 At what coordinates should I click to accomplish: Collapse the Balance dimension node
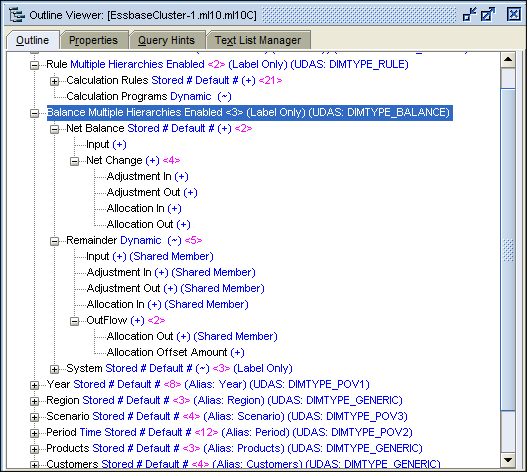pos(34,113)
